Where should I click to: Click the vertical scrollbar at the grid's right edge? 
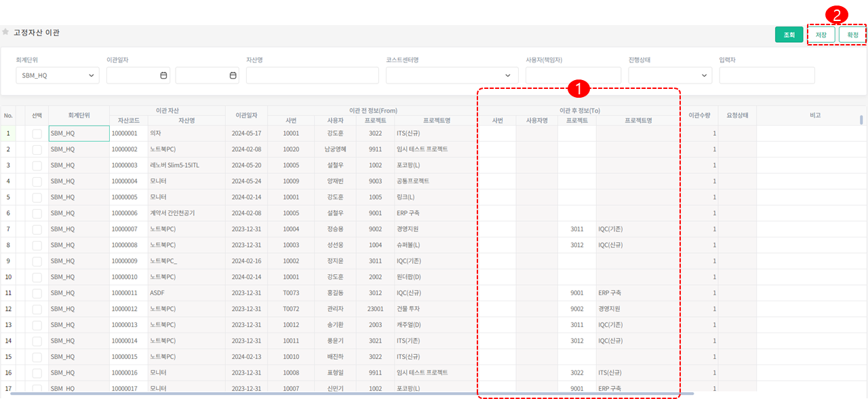coord(861,121)
